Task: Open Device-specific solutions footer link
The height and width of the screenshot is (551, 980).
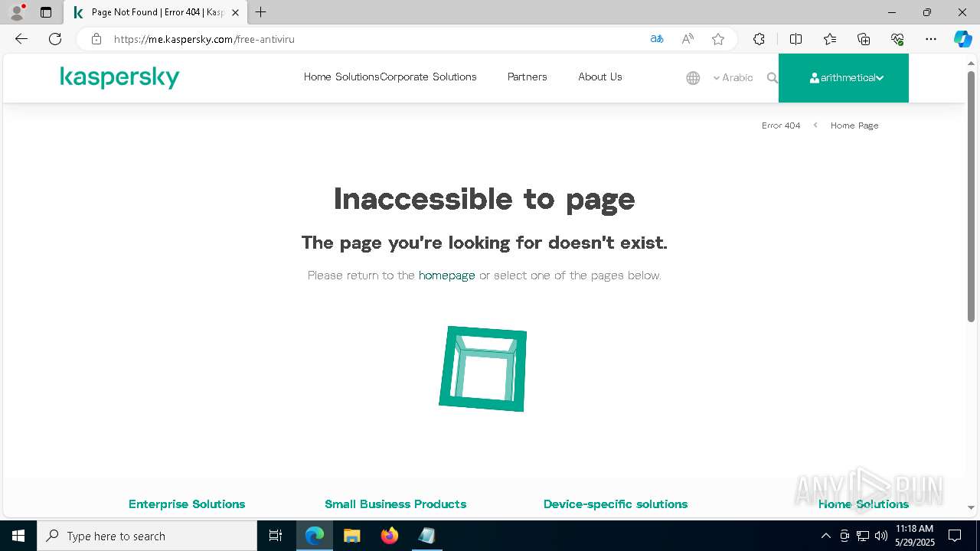Action: coord(616,504)
